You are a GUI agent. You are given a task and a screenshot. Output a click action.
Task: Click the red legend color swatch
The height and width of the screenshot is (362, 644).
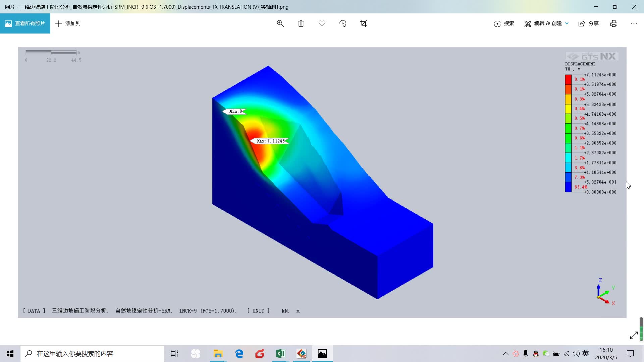tap(568, 79)
